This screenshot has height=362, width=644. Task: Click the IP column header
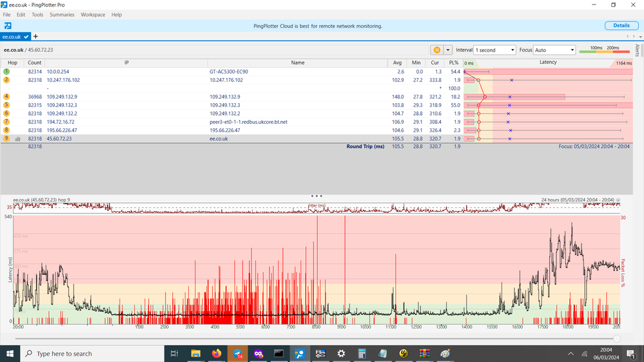point(126,62)
